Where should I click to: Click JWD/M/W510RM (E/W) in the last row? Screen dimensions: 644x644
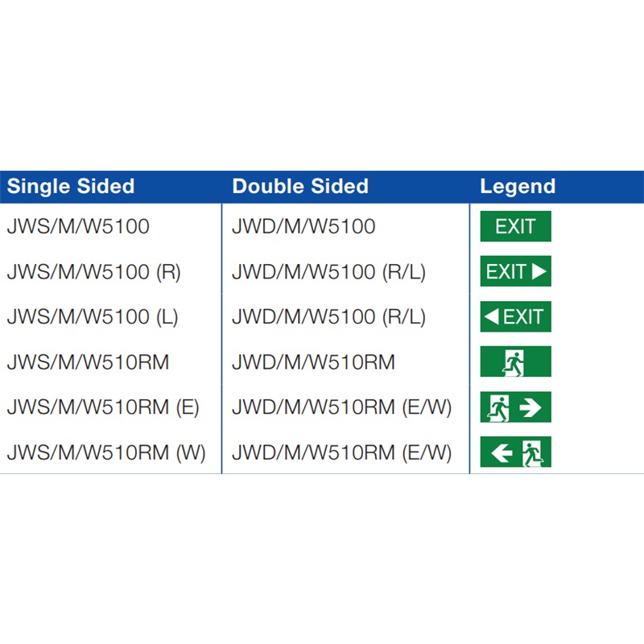pyautogui.click(x=342, y=452)
